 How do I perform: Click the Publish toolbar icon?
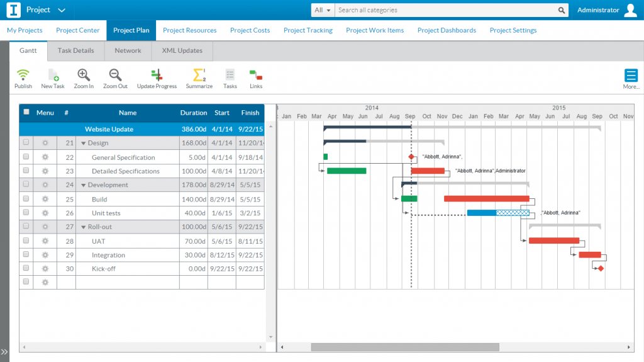coord(23,75)
